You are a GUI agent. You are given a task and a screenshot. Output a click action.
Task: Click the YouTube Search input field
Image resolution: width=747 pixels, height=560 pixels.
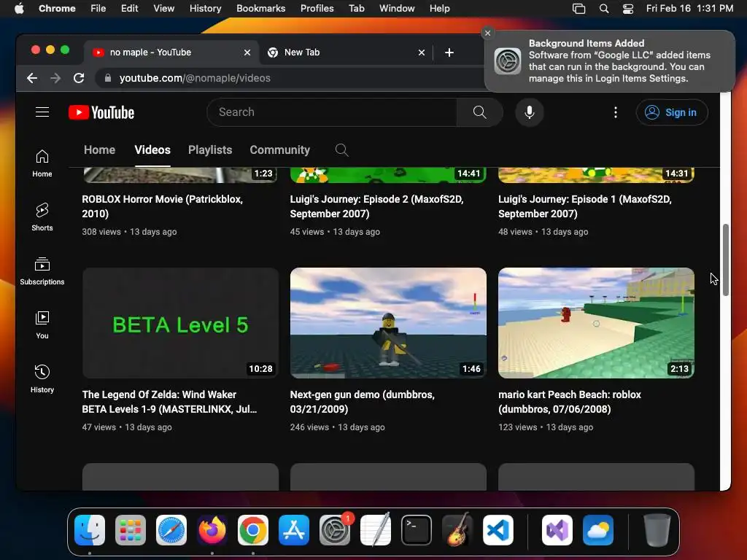[x=332, y=112]
